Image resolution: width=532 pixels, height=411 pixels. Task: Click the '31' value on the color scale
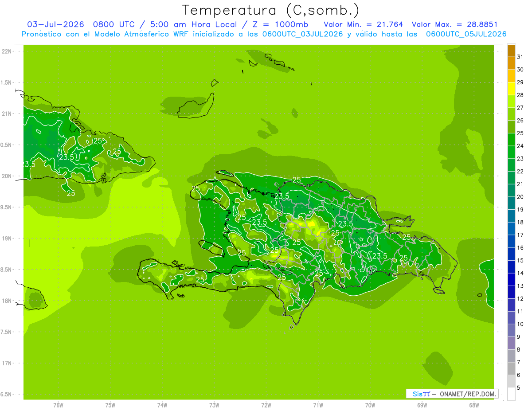pos(520,57)
